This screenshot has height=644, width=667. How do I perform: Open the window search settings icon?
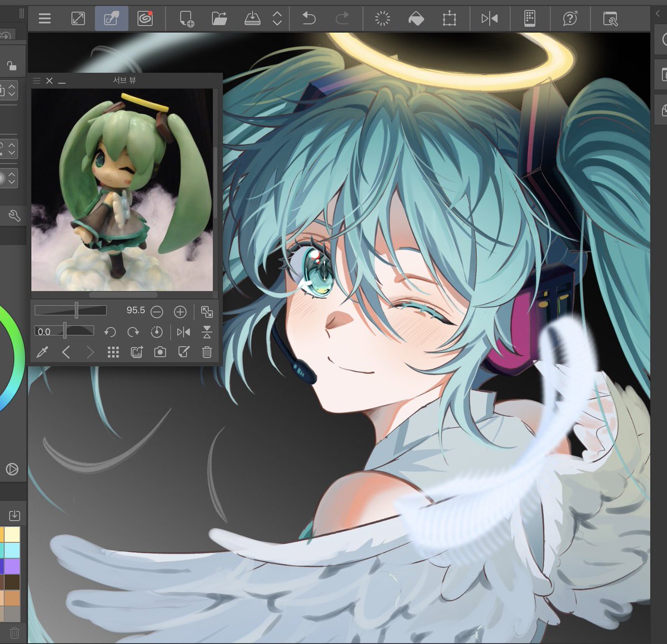(610, 19)
